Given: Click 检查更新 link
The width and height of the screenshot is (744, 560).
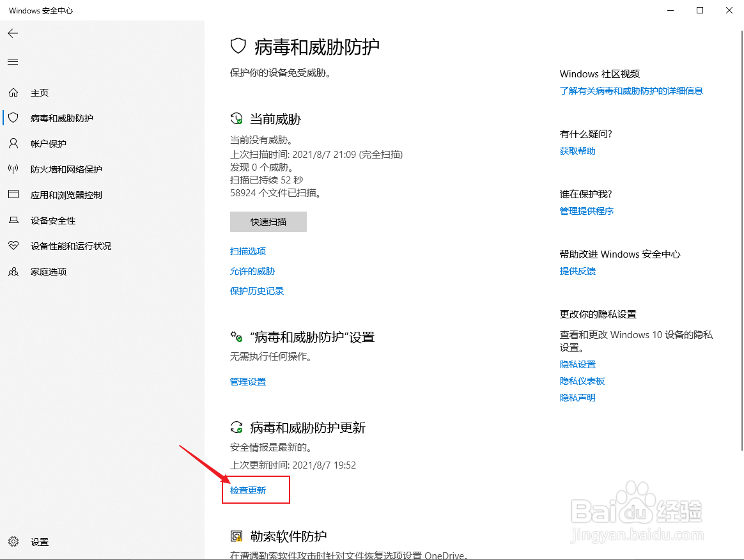Looking at the screenshot, I should click(248, 490).
